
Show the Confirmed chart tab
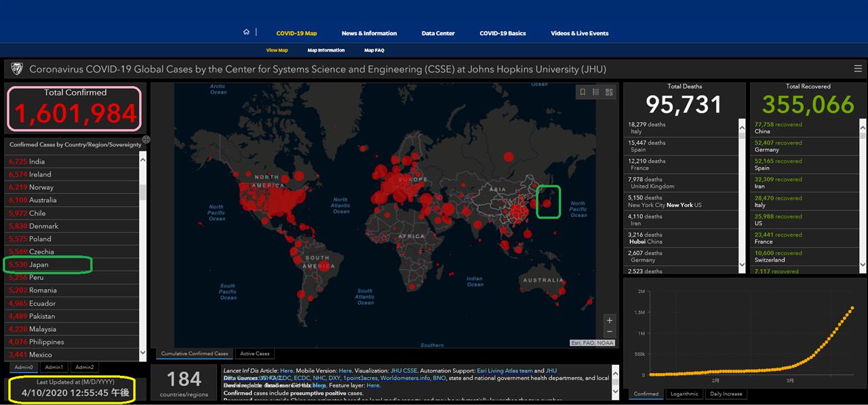[646, 393]
